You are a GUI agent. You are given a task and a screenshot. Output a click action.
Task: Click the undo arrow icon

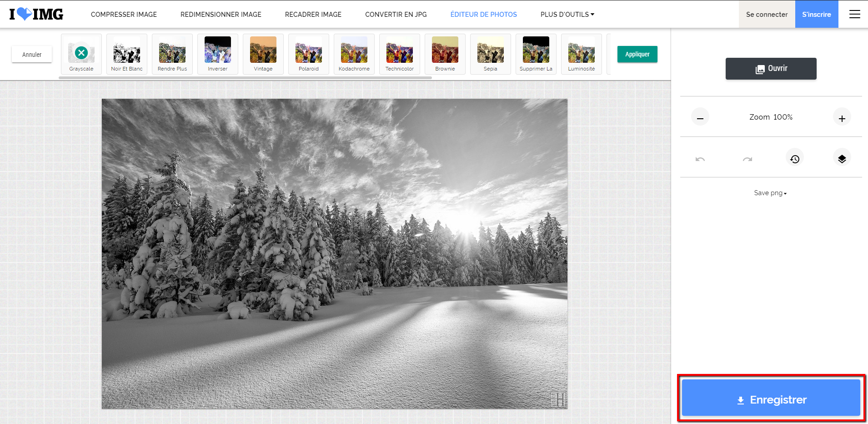(x=700, y=159)
